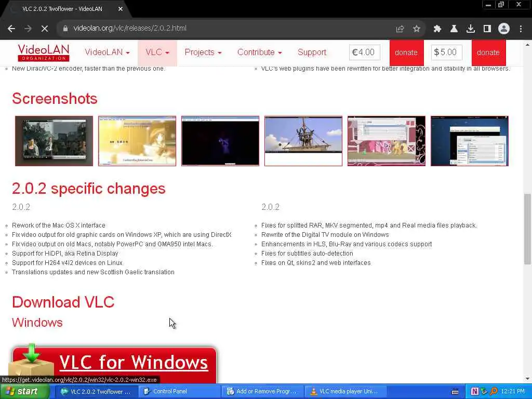This screenshot has width=532, height=399.
Task: Switch to Control Panel taskbar window
Action: point(179,392)
